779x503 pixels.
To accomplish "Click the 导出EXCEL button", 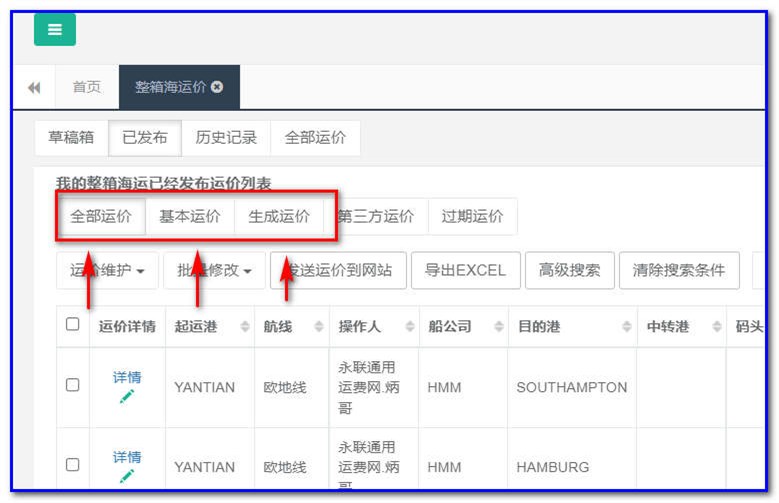I will click(x=466, y=270).
